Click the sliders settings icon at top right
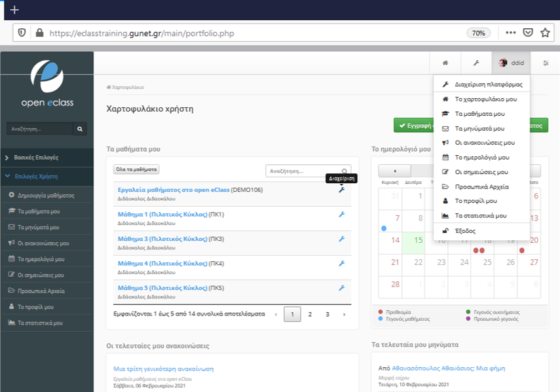The width and height of the screenshot is (560, 392). pyautogui.click(x=546, y=63)
